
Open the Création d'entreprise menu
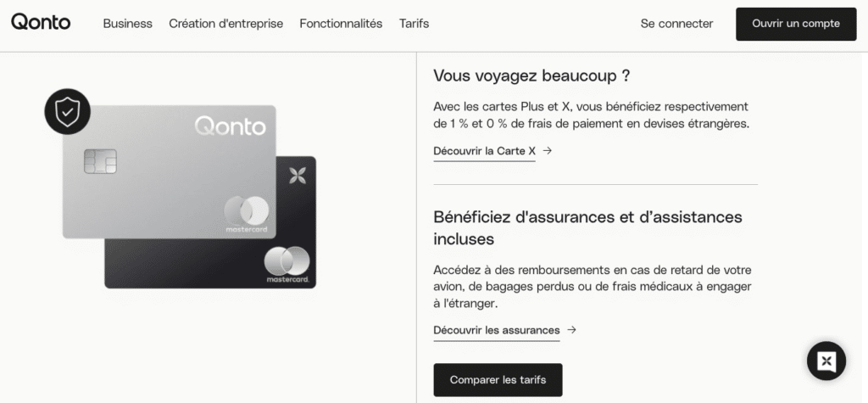point(225,24)
